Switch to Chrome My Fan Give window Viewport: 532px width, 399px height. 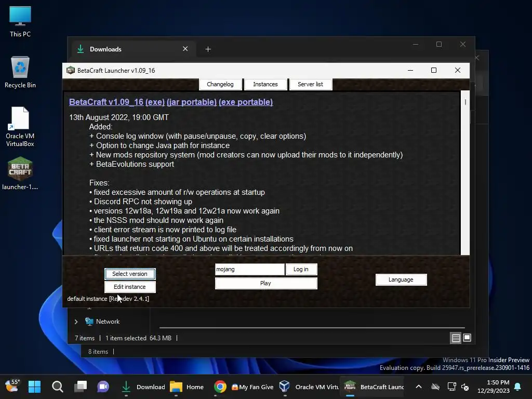(244, 387)
